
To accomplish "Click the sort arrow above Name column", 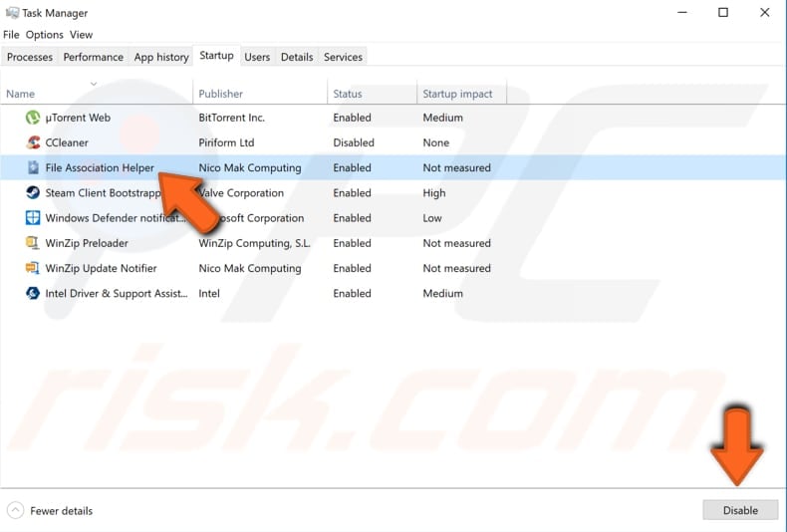I will pyautogui.click(x=94, y=84).
